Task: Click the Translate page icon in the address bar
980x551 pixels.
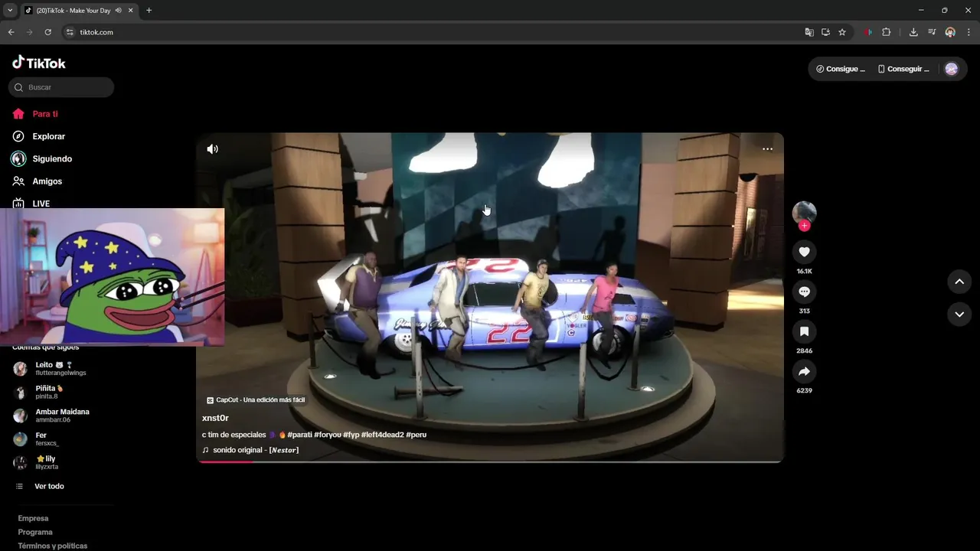Action: pos(809,32)
